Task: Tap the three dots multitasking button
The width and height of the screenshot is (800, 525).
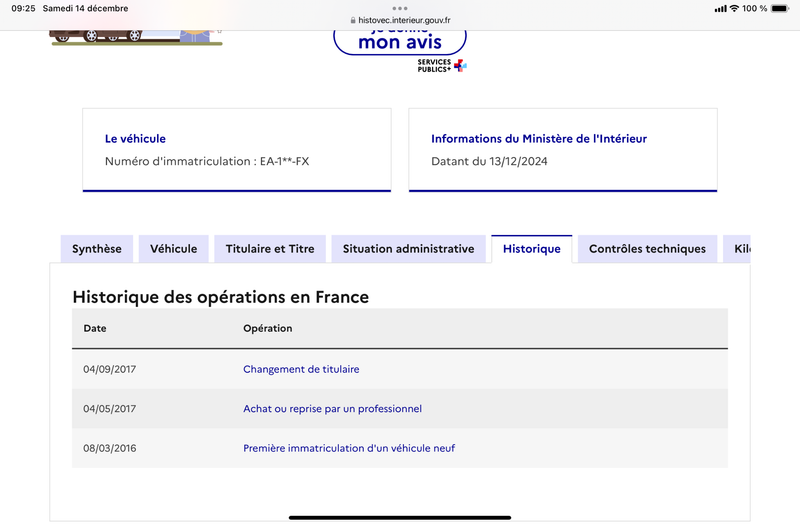Action: coord(400,8)
